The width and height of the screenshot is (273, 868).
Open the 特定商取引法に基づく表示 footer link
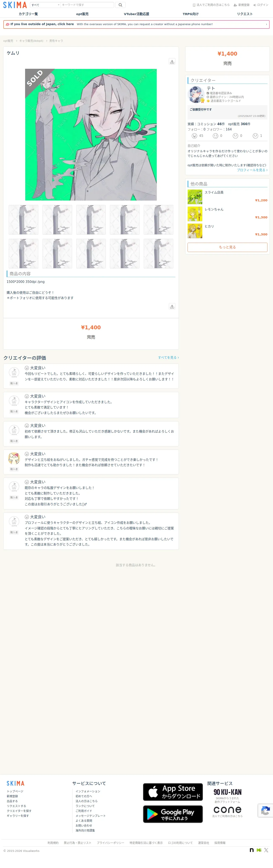146,843
